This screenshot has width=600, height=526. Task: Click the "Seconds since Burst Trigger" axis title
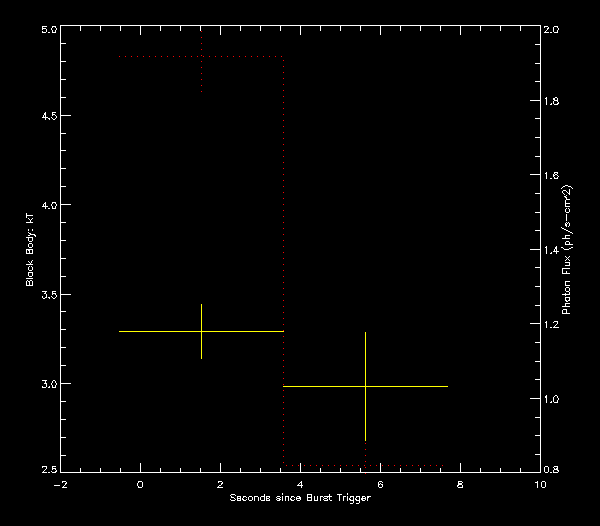tap(300, 498)
